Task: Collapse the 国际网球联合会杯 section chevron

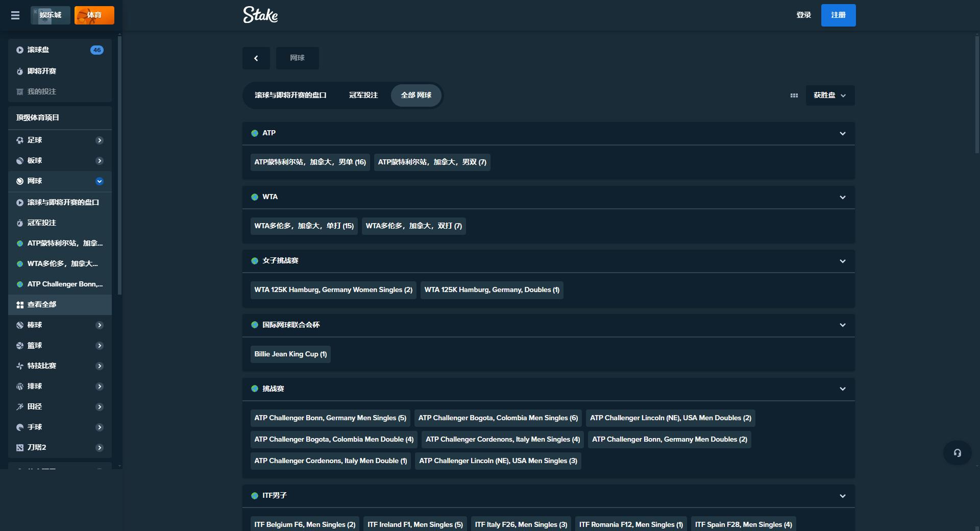Action: pos(843,325)
